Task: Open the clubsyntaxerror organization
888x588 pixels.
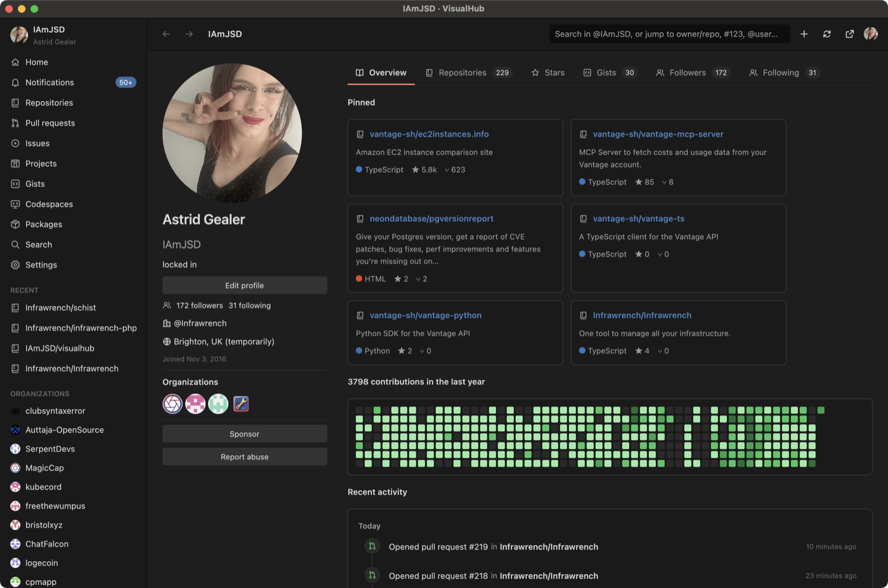Action: [x=73, y=411]
